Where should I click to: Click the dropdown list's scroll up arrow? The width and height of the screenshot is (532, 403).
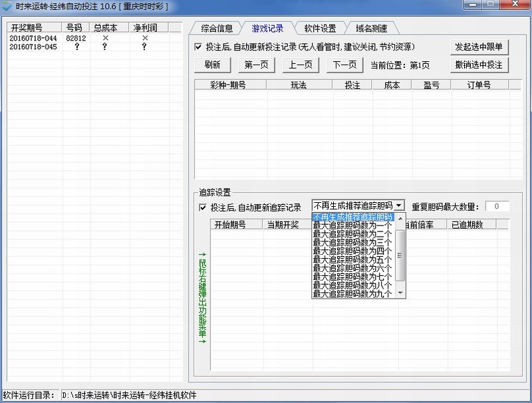pos(400,217)
